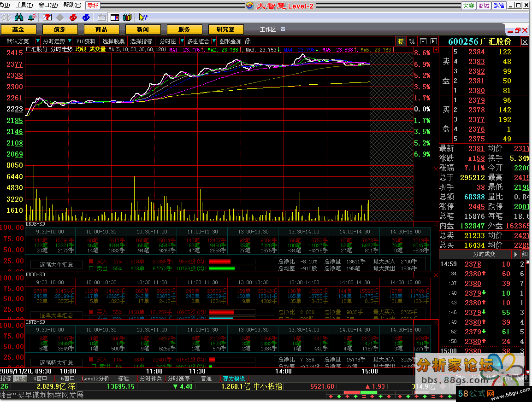Click the 6窗口 tab

click(x=67, y=378)
